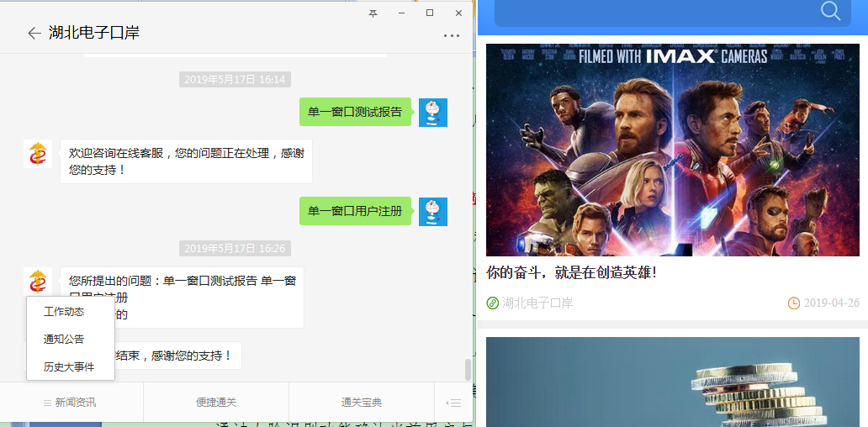Click the green link icon beside 湖北电子口岸
This screenshot has height=427, width=868.
492,303
